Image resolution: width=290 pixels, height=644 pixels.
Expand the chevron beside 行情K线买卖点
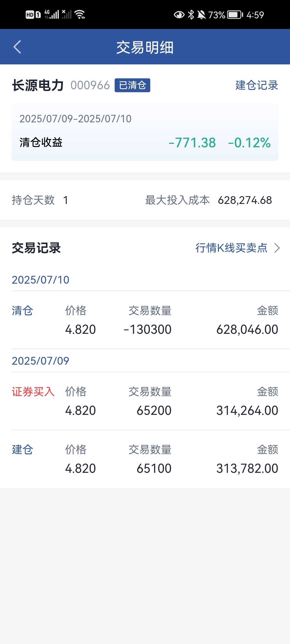pyautogui.click(x=277, y=248)
